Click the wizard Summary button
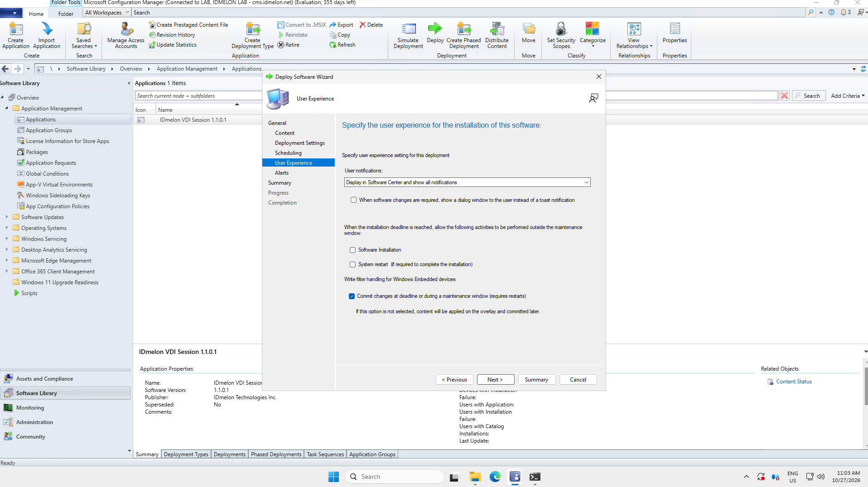 pyautogui.click(x=537, y=380)
